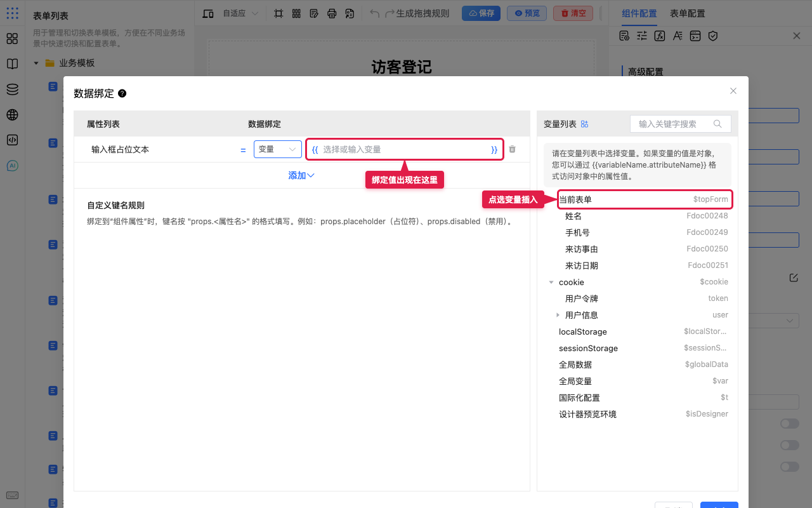Screen dimensions: 812x508
Task: Close the right component config panel
Action: click(x=797, y=36)
